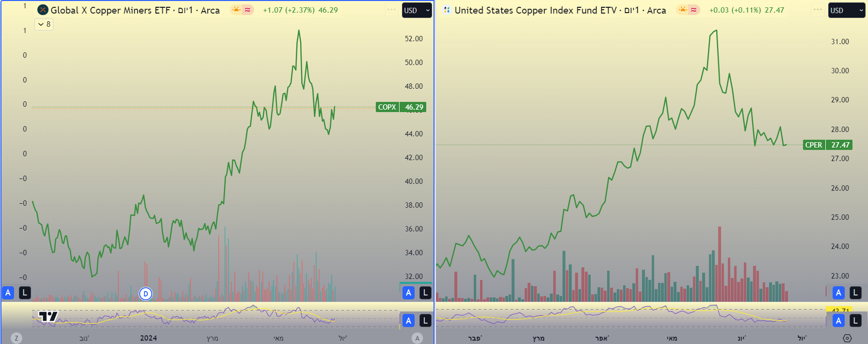Image resolution: width=868 pixels, height=344 pixels.
Task: Open chart settings via bottom-right gear icon
Action: tap(847, 338)
